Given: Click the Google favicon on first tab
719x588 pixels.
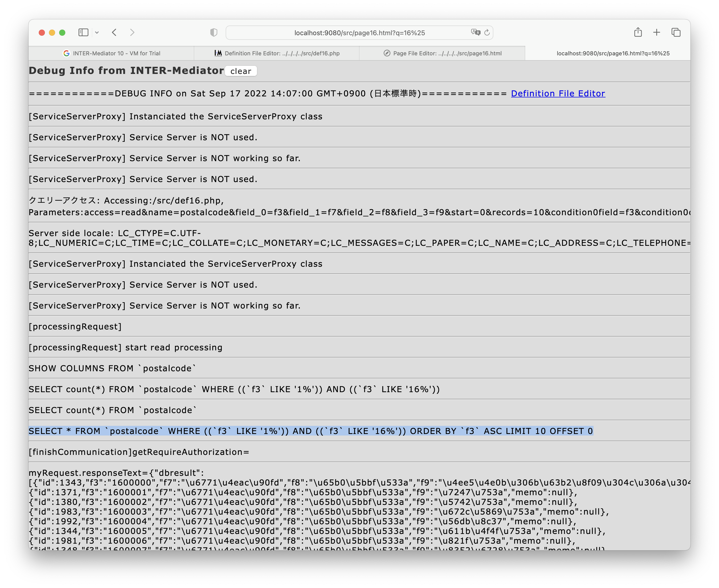Looking at the screenshot, I should click(66, 54).
